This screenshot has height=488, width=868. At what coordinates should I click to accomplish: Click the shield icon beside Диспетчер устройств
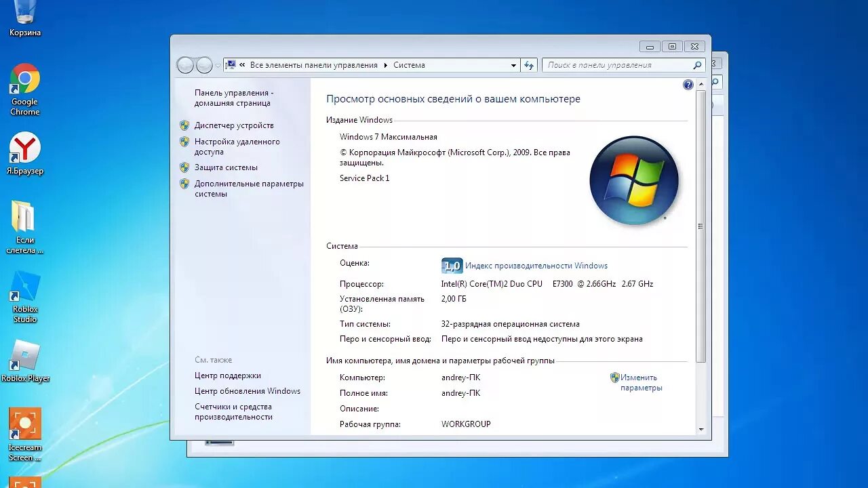184,125
